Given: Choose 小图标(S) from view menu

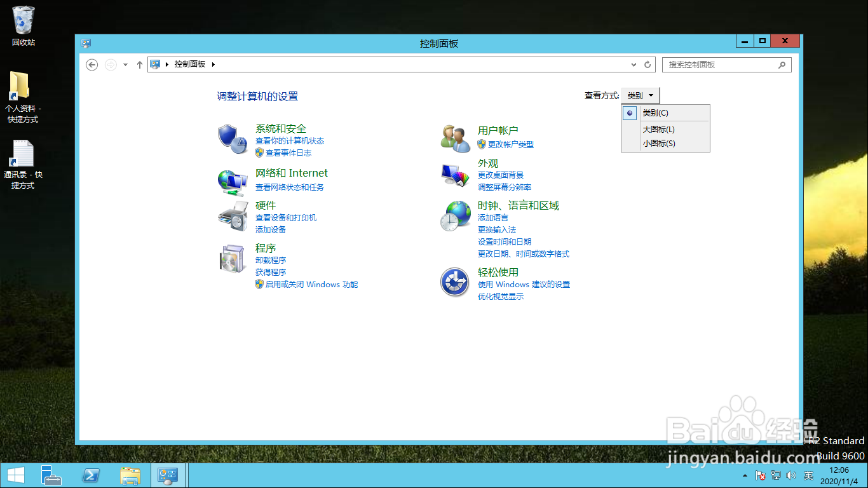Looking at the screenshot, I should point(665,144).
